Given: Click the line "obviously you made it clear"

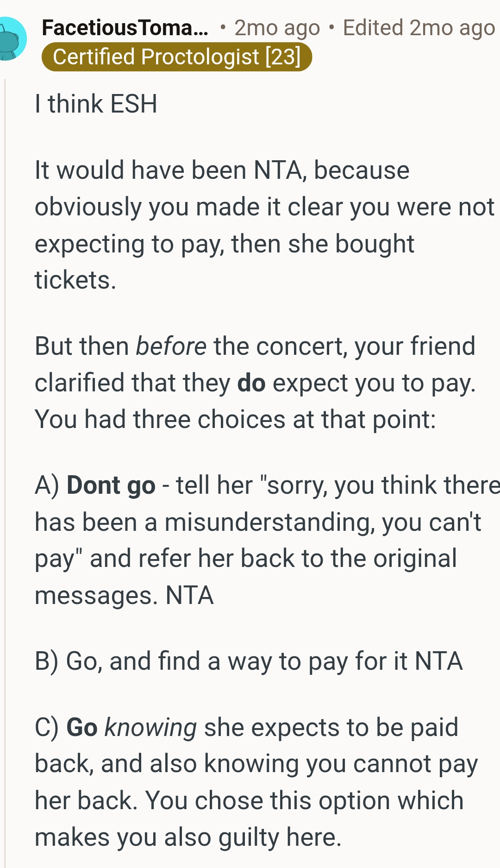Looking at the screenshot, I should (264, 207).
